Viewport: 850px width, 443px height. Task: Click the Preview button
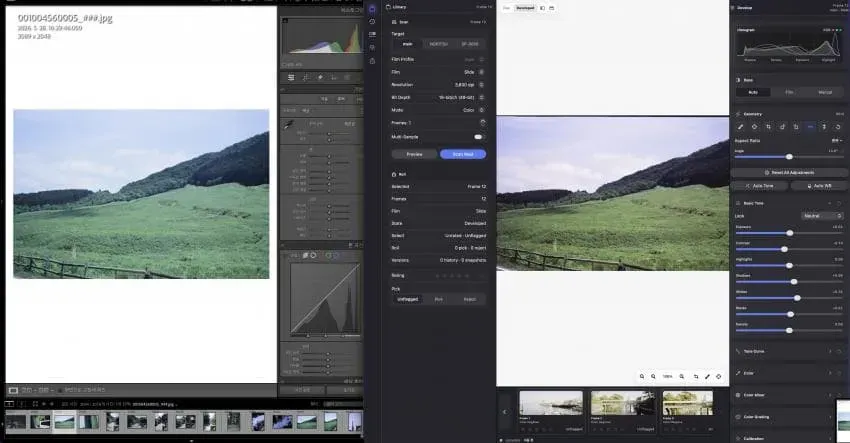click(415, 155)
